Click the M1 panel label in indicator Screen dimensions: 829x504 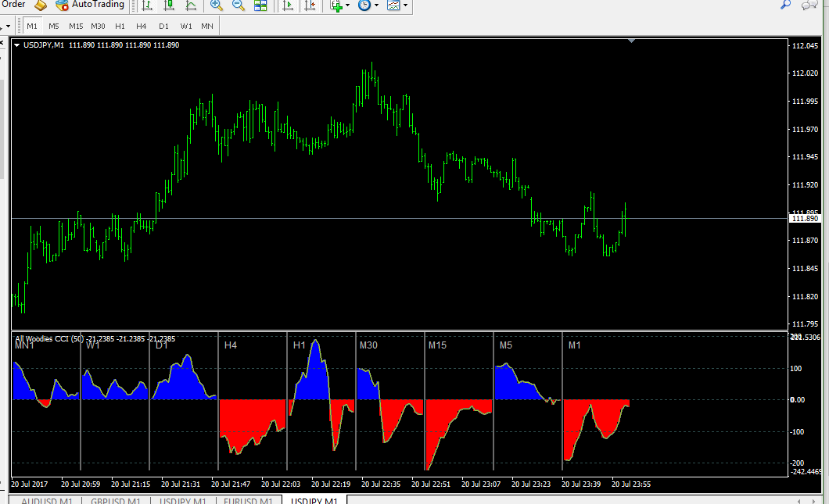click(574, 345)
